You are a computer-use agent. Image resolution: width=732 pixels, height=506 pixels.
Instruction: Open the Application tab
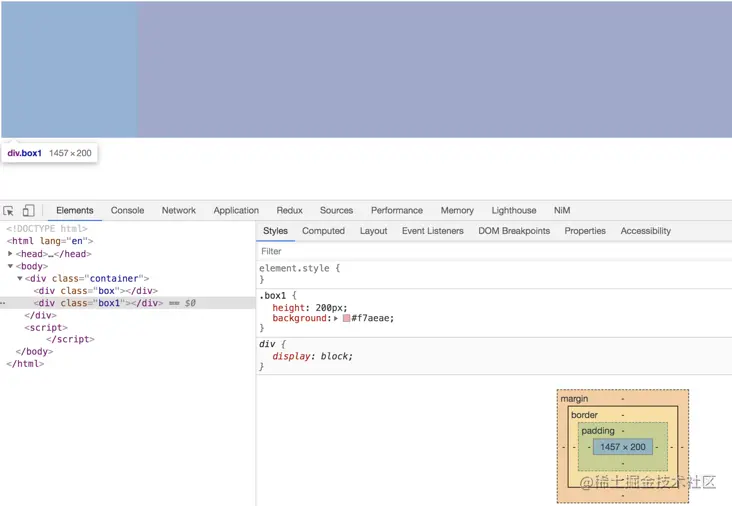click(236, 211)
